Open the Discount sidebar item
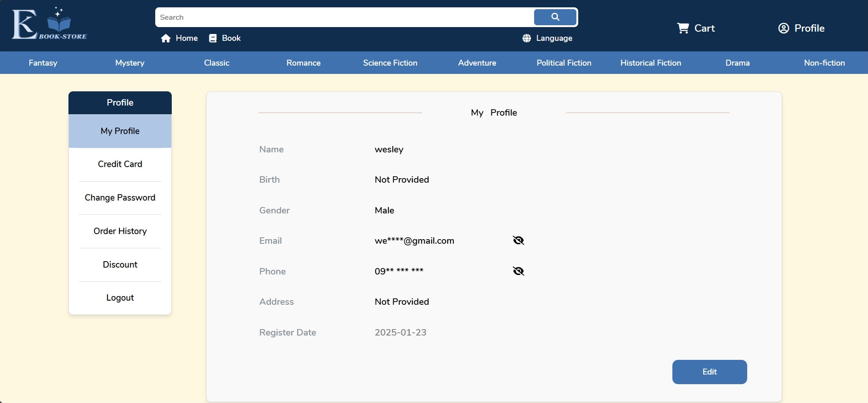868x403 pixels. (x=120, y=265)
